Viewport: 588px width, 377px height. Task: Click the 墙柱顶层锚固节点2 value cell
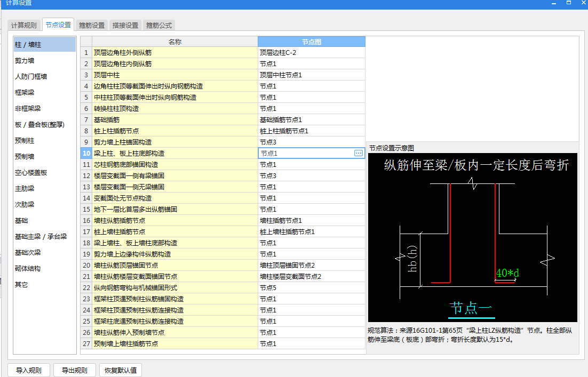312,266
